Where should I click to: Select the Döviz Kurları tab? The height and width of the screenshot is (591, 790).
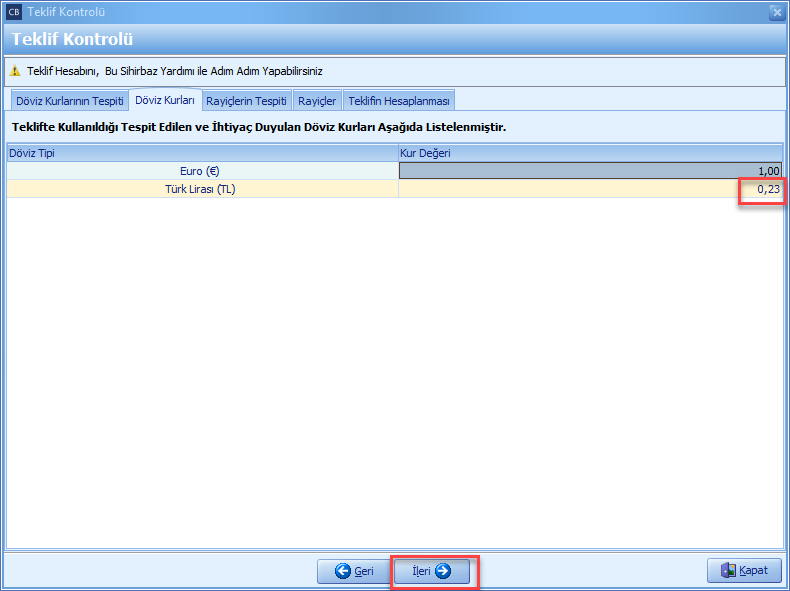pos(165,101)
